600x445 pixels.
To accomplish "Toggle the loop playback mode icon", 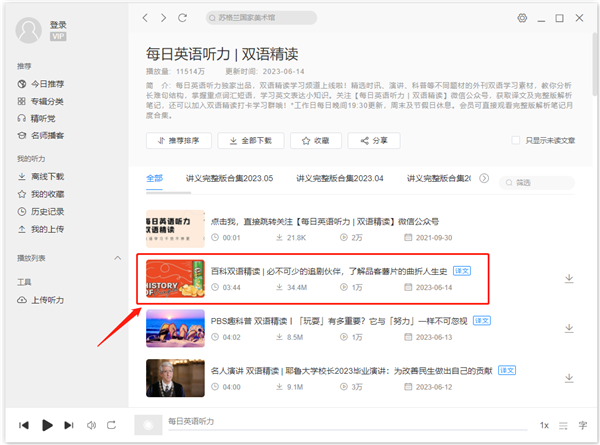I will pyautogui.click(x=112, y=425).
